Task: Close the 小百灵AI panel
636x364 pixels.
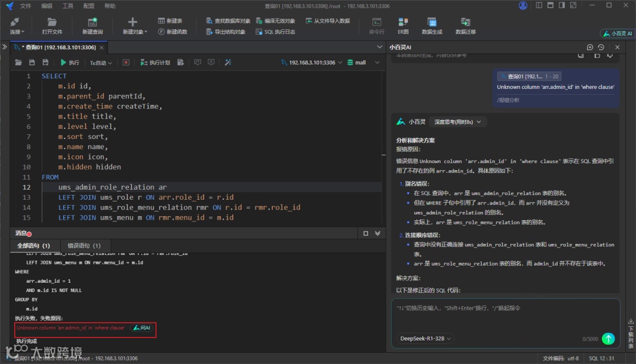Action: (617, 47)
